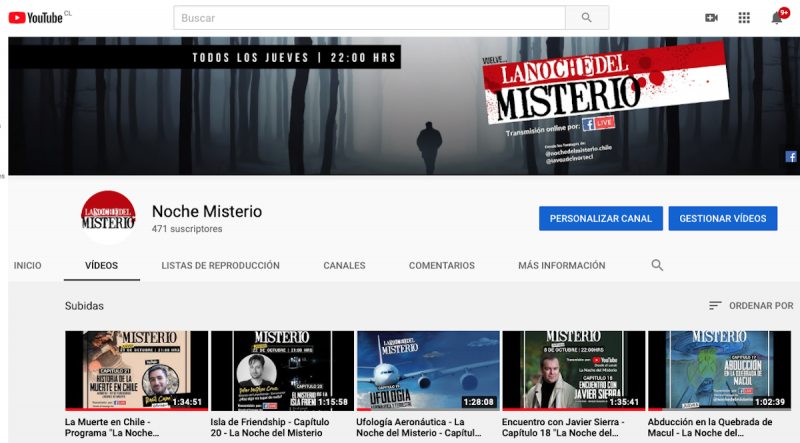
Task: Click the 471 suscriptores text
Action: [x=187, y=229]
